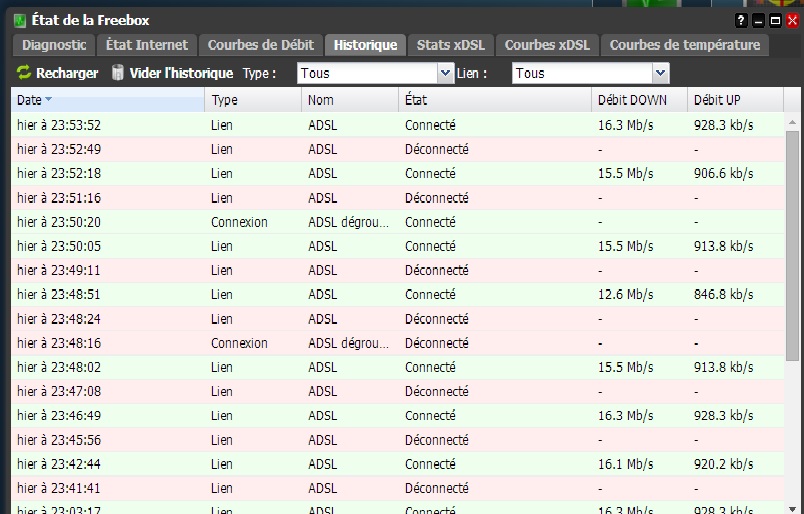Open the Courbes de température tab

coord(685,45)
